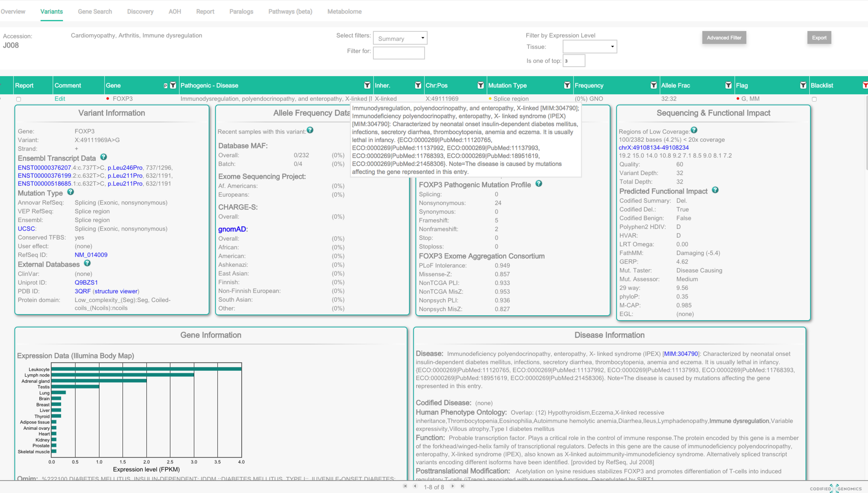Image resolution: width=868 pixels, height=493 pixels.
Task: Open help for Predicted Functional Impact
Action: coord(715,190)
